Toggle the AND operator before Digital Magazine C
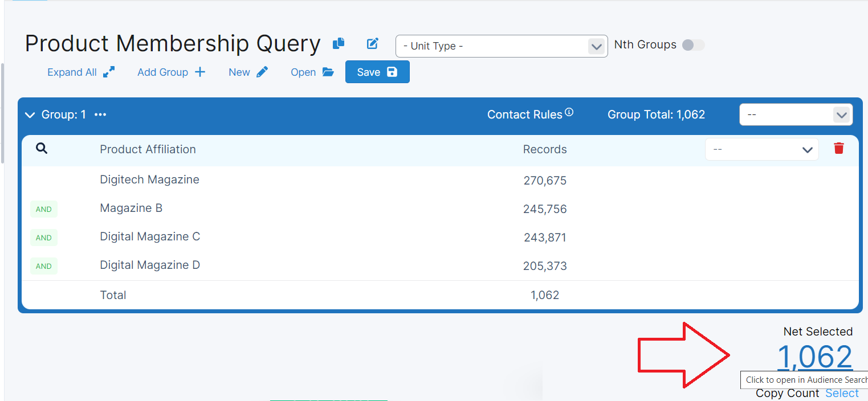 point(44,238)
